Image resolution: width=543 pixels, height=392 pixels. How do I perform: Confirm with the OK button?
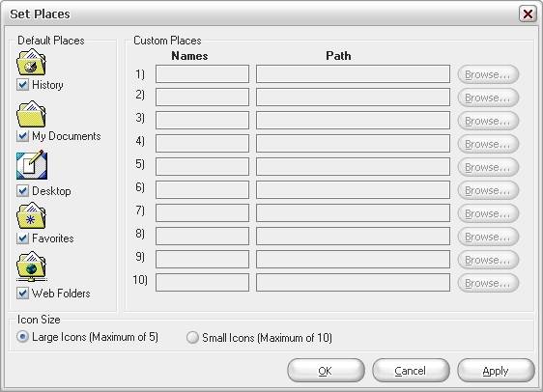coord(326,371)
